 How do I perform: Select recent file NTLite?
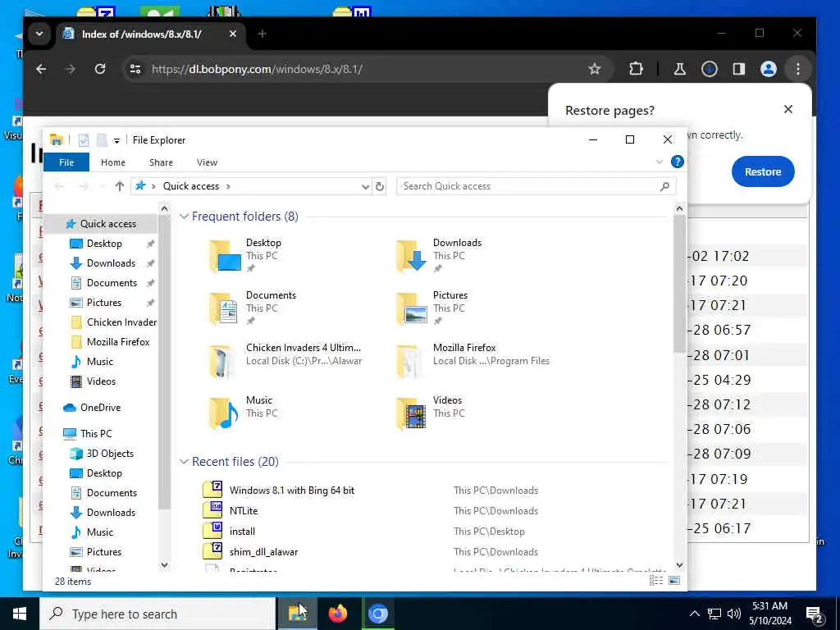tap(243, 511)
